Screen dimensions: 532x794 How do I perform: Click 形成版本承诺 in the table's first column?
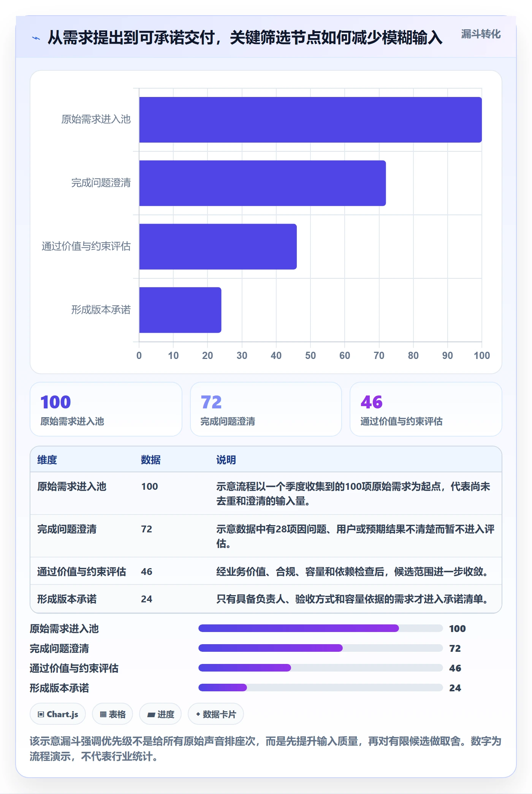[x=67, y=599]
